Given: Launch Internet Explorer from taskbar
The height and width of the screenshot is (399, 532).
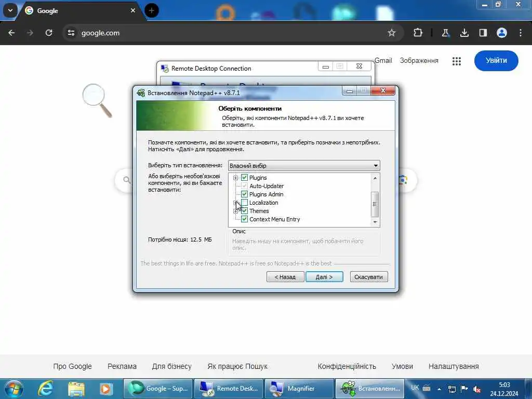Looking at the screenshot, I should click(x=46, y=389).
